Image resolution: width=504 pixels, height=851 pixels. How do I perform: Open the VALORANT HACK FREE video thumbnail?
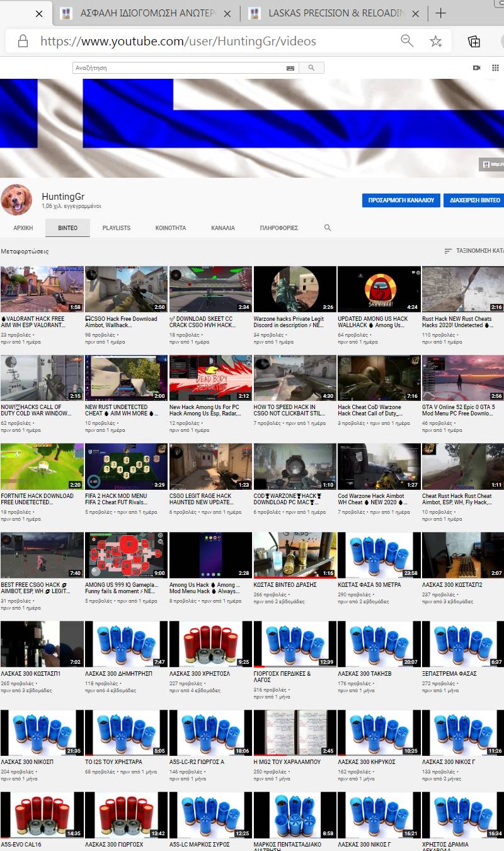point(42,289)
